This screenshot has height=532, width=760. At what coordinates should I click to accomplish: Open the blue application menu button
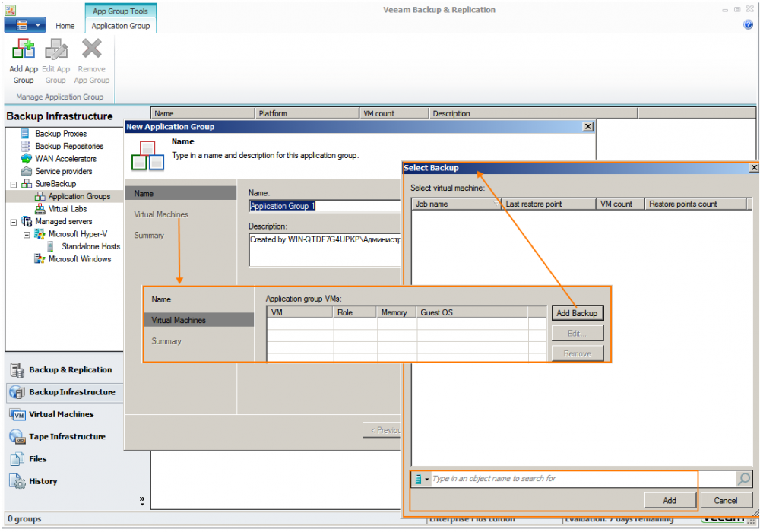[x=25, y=25]
